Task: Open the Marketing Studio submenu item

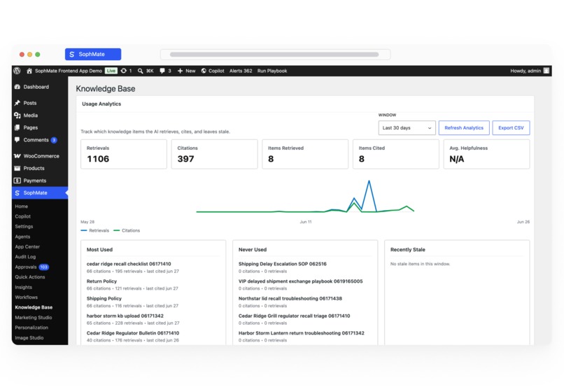Action: pos(34,318)
